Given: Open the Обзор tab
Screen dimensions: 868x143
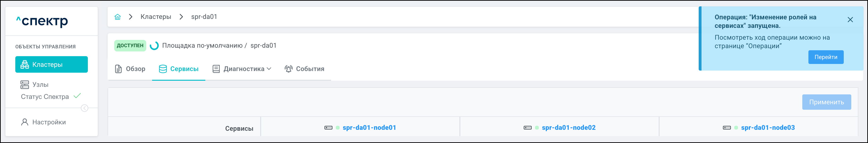Looking at the screenshot, I should coord(130,69).
